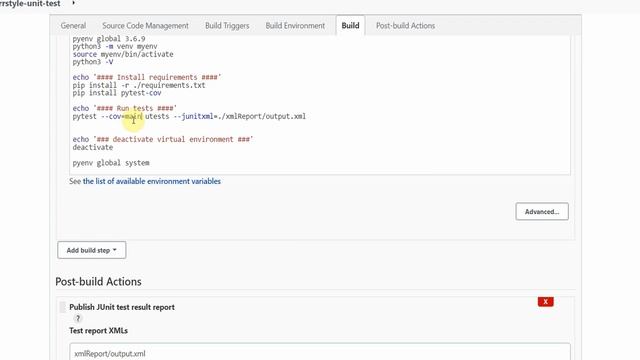Viewport: 640px width, 360px height.
Task: Open the General tab
Action: pos(73,25)
